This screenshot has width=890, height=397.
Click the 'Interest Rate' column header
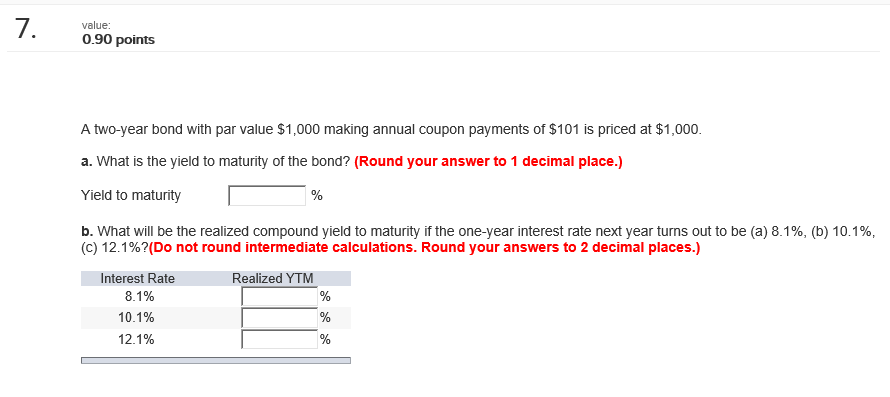pos(137,278)
